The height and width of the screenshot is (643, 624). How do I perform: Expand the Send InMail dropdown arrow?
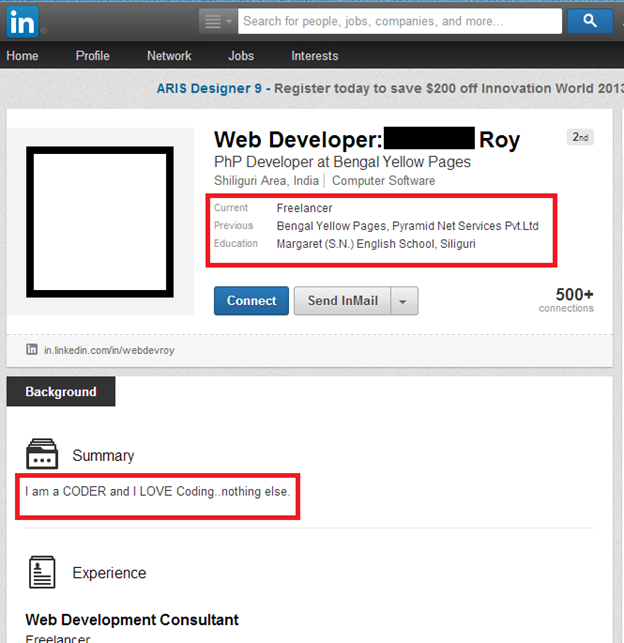[404, 301]
